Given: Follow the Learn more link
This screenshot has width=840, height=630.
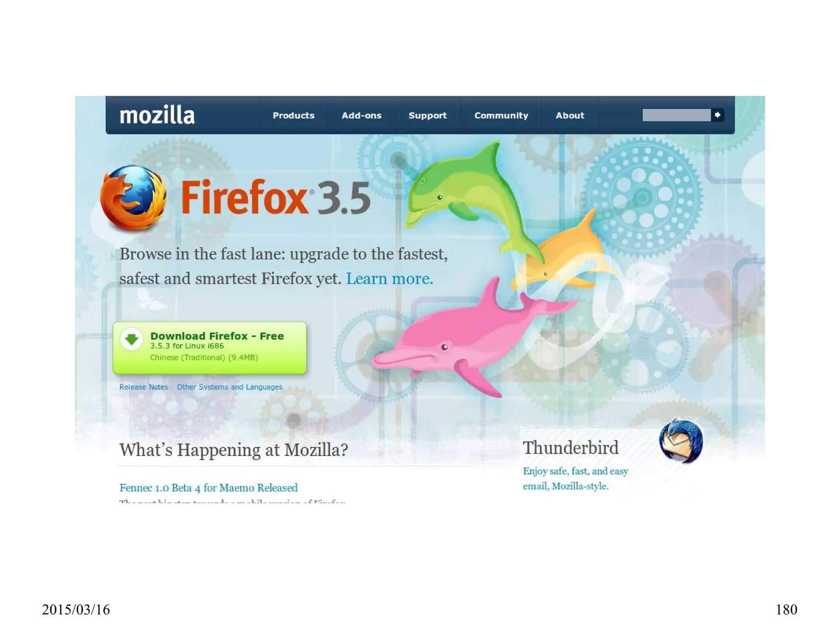Looking at the screenshot, I should click(x=390, y=279).
